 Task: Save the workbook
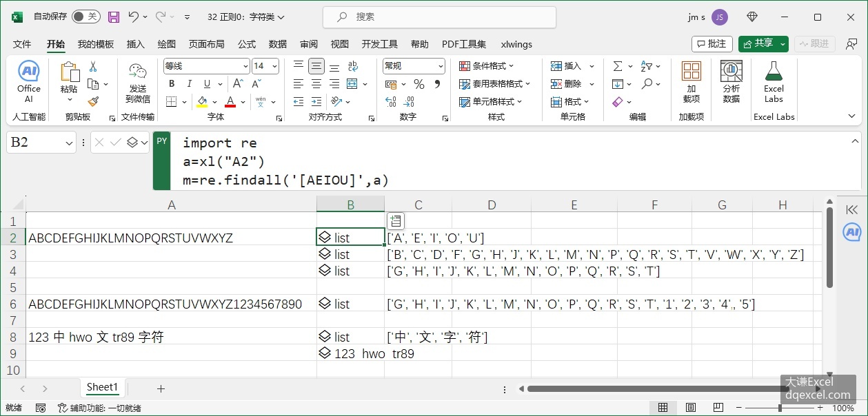pos(114,17)
